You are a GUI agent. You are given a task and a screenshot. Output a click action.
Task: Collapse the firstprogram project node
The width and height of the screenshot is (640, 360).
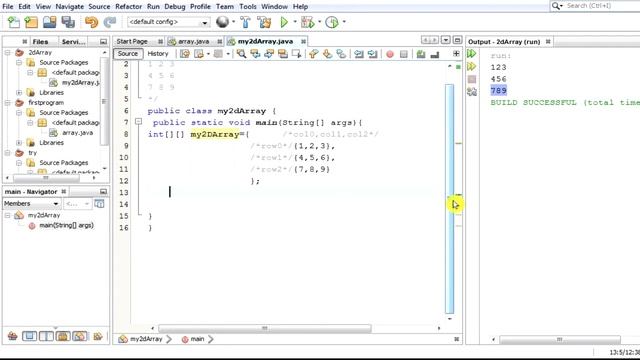pos(7,103)
